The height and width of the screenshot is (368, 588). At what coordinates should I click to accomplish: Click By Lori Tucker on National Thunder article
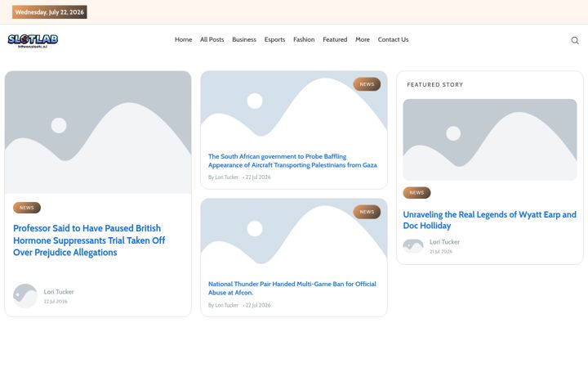(224, 305)
